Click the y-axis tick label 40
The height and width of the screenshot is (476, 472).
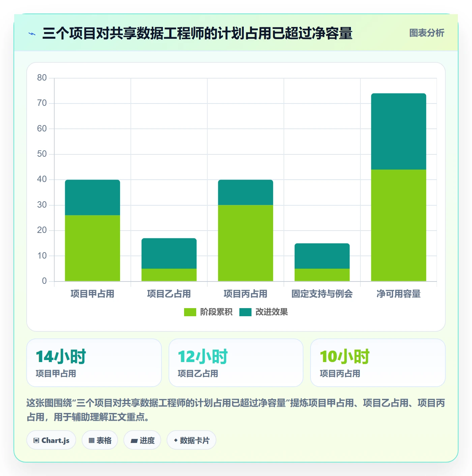[x=42, y=179]
